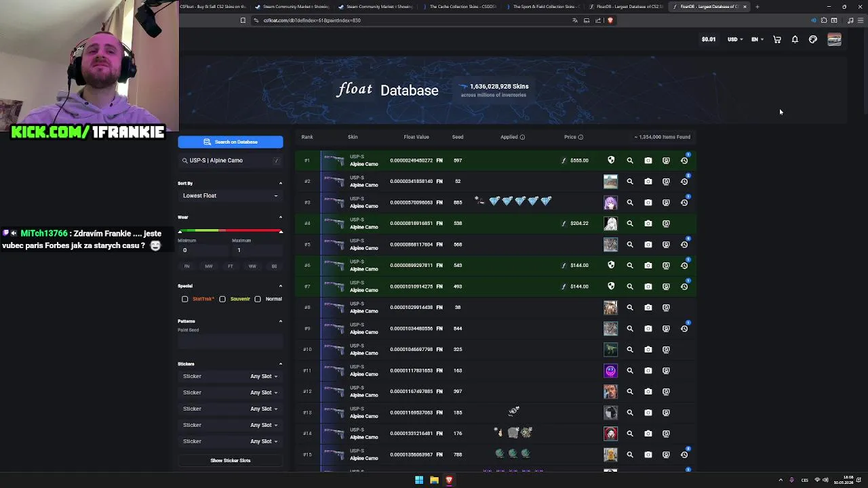The image size is (868, 488).
Task: Click the browser address bar URL
Action: coord(312,20)
